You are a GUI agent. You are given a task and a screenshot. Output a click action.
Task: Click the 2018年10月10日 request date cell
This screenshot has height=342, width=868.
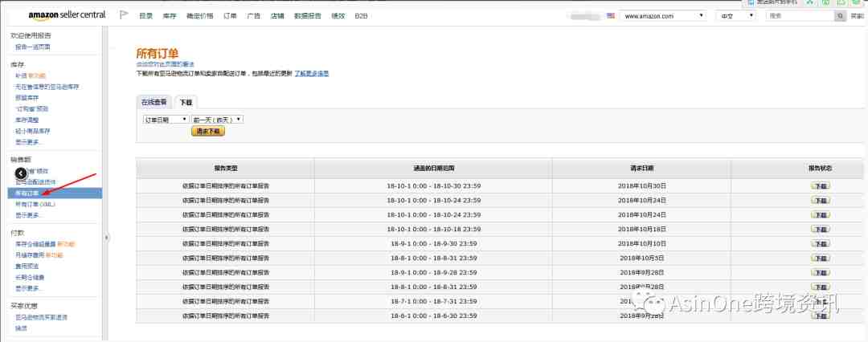(x=641, y=243)
